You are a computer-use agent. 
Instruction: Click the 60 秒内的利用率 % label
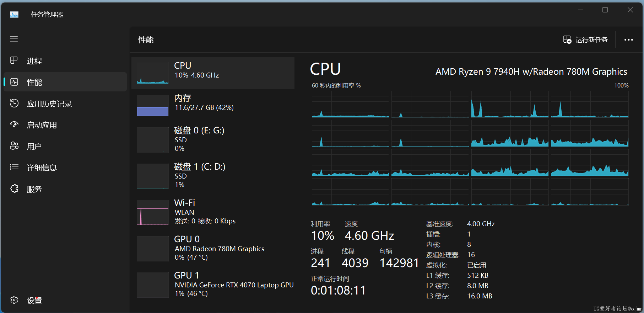[336, 86]
